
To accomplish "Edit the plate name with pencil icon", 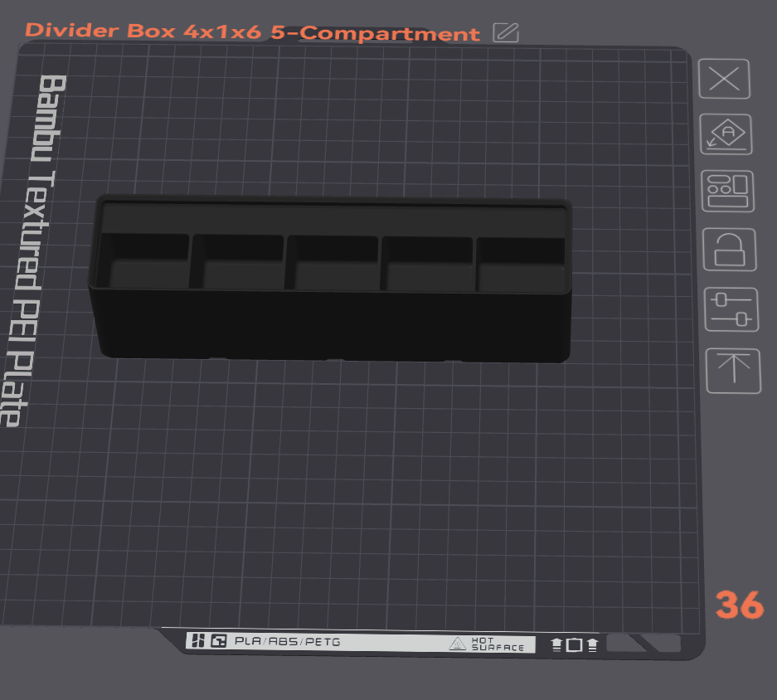I will tap(506, 32).
